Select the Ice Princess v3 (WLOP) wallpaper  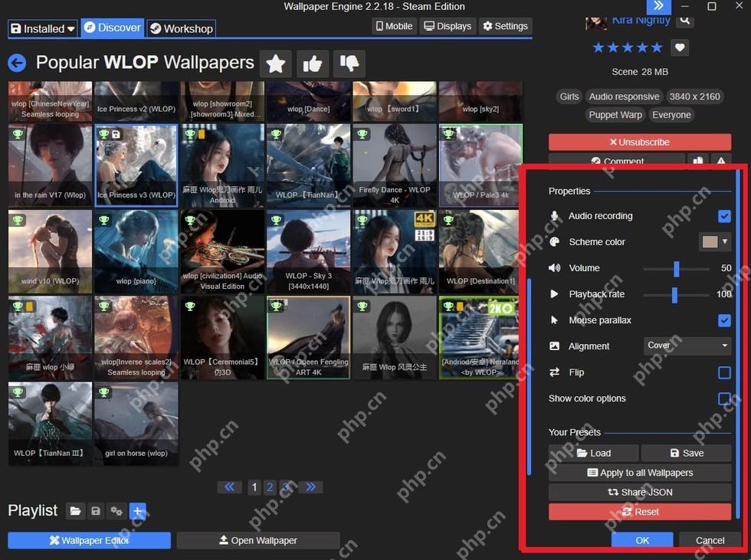(136, 165)
